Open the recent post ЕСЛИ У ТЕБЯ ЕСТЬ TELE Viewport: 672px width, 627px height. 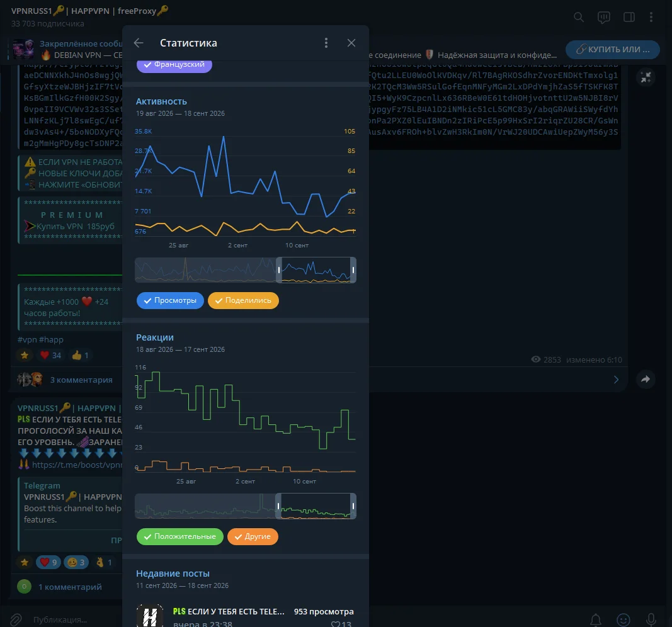246,616
